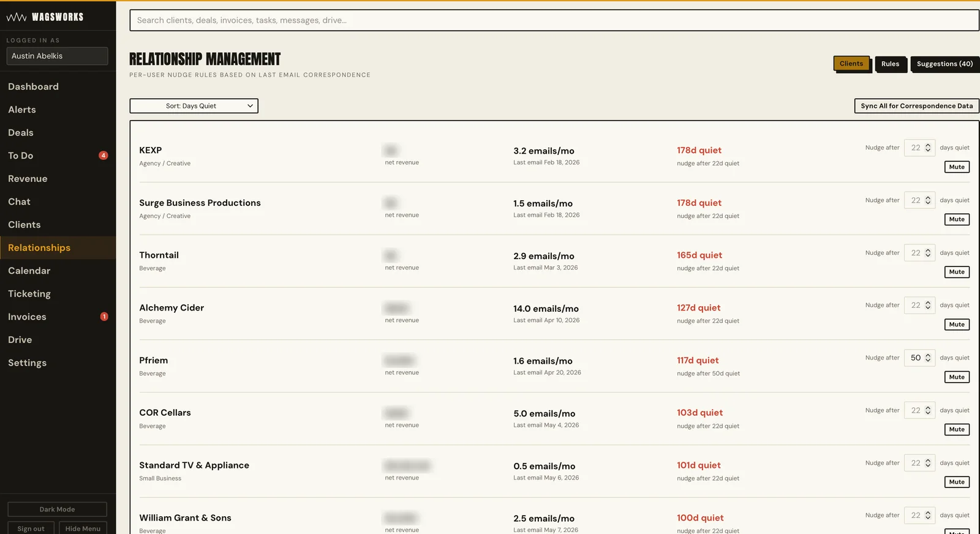Click the 100d quiet status
The width and height of the screenshot is (980, 534).
[700, 518]
